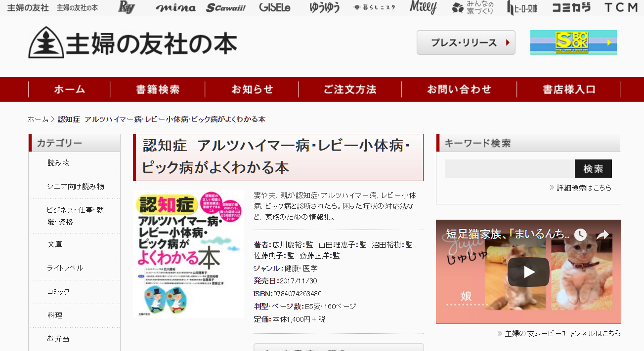
Task: Open the ヒーロー文庫 logo link
Action: coord(522,7)
